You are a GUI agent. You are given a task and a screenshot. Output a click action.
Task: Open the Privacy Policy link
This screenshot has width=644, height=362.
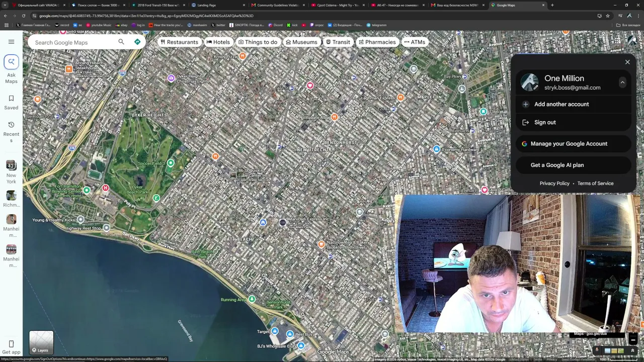[x=554, y=184]
